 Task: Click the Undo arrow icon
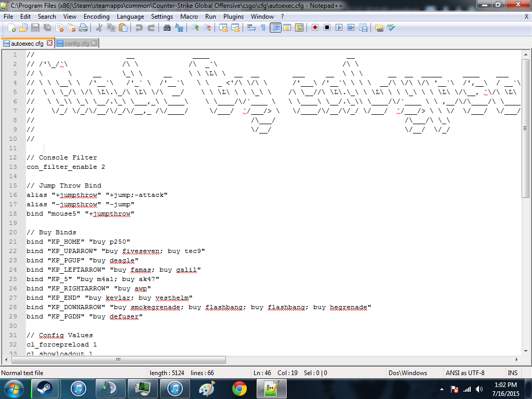pos(139,28)
